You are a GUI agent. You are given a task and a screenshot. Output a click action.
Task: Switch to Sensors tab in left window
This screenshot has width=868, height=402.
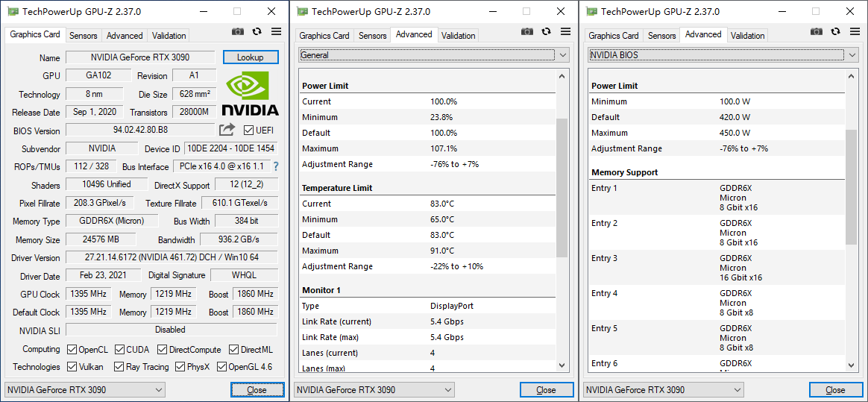click(84, 36)
